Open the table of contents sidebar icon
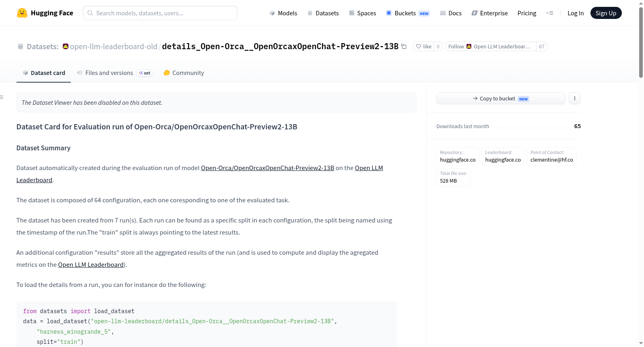 pyautogui.click(x=2, y=97)
